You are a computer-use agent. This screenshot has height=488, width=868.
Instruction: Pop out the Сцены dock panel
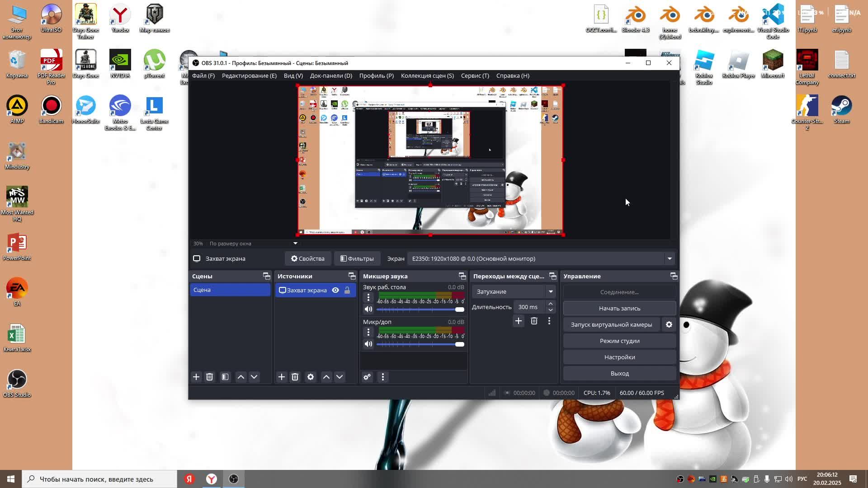pyautogui.click(x=267, y=276)
